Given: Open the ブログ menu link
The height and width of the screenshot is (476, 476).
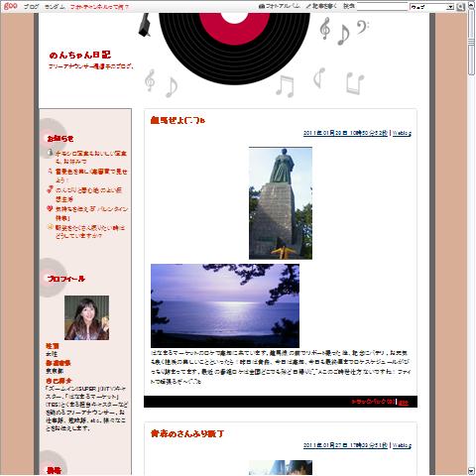Looking at the screenshot, I should 32,7.
